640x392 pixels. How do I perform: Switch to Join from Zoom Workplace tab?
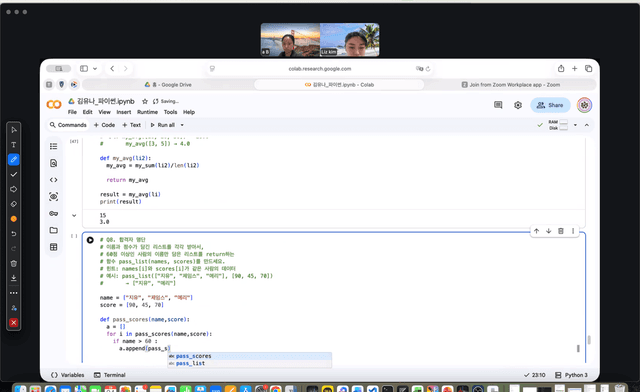[x=510, y=85]
